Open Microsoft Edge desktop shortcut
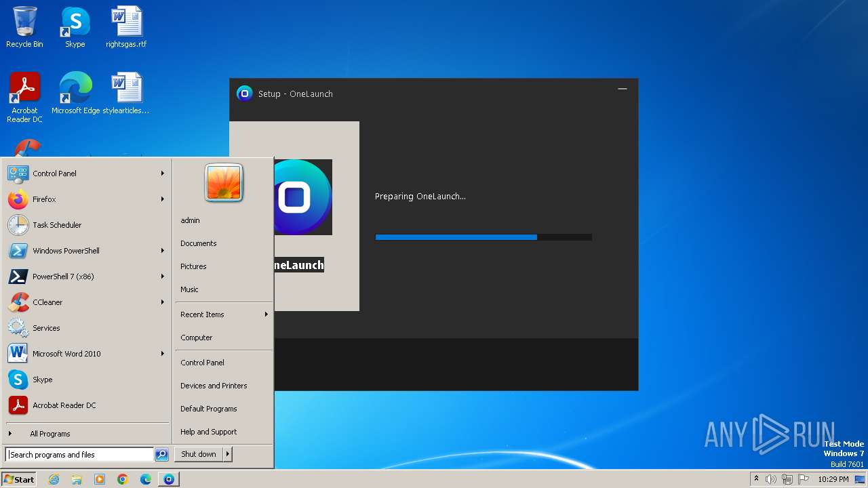This screenshot has height=488, width=868. pos(75,94)
